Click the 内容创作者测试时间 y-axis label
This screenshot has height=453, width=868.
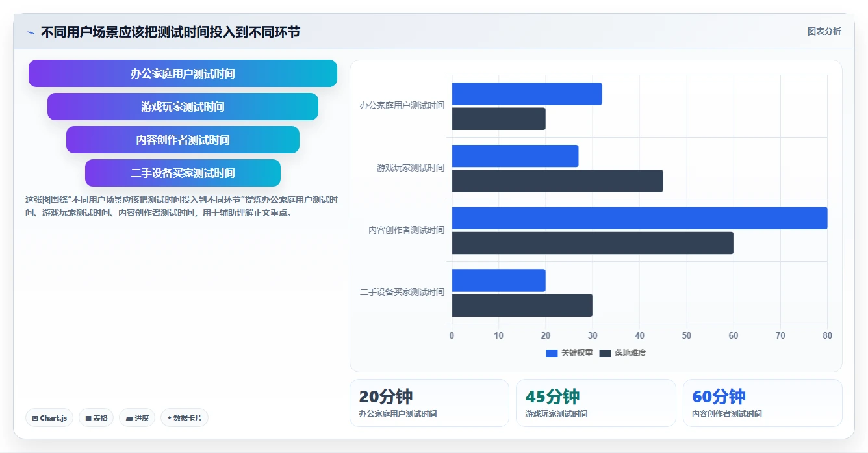pyautogui.click(x=407, y=230)
